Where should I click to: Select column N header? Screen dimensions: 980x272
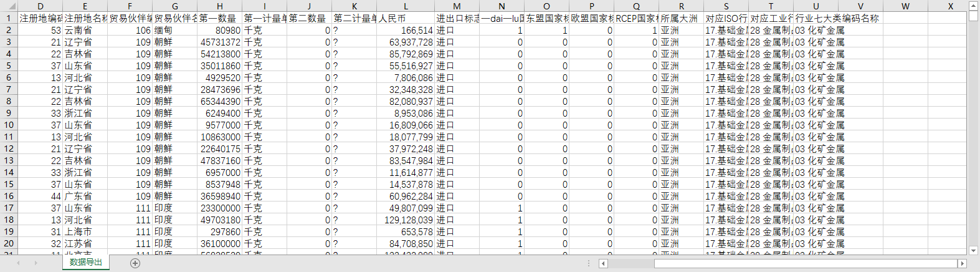click(x=502, y=6)
